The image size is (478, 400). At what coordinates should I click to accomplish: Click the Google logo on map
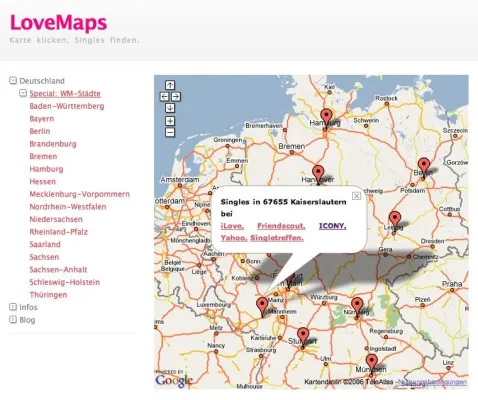pos(174,381)
